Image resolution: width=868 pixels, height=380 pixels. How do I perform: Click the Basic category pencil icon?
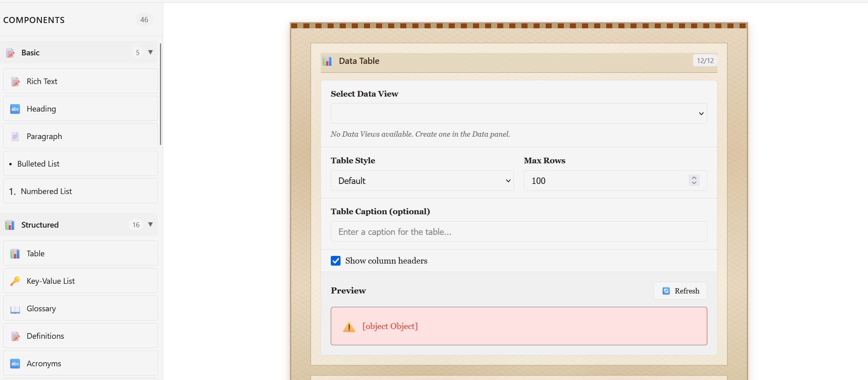click(11, 53)
